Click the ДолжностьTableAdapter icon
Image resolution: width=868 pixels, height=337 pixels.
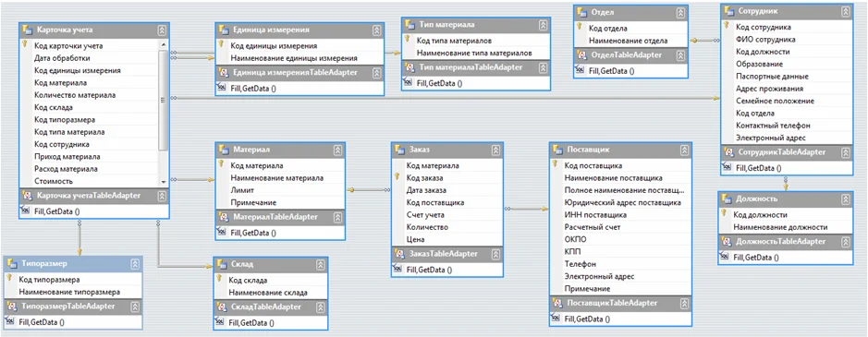726,241
